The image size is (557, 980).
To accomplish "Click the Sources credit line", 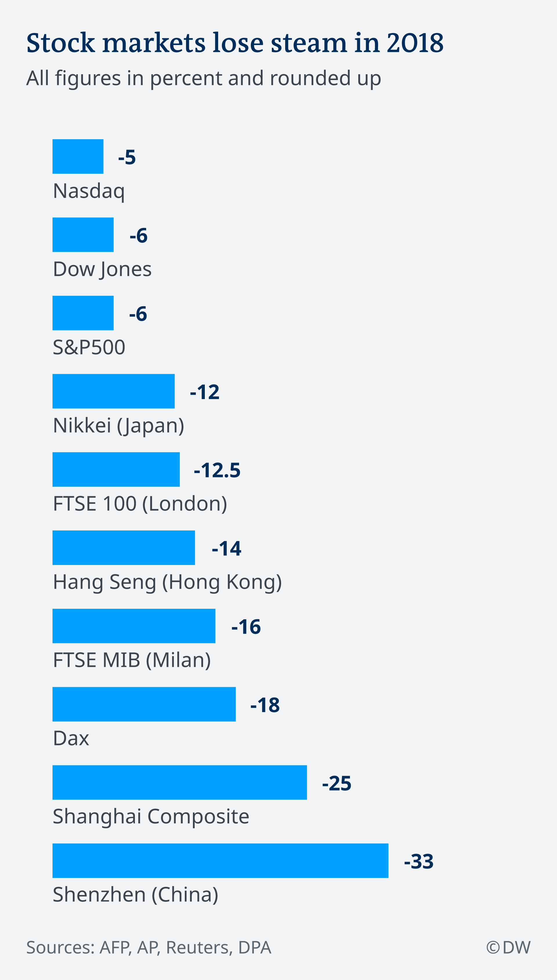I will tap(149, 948).
